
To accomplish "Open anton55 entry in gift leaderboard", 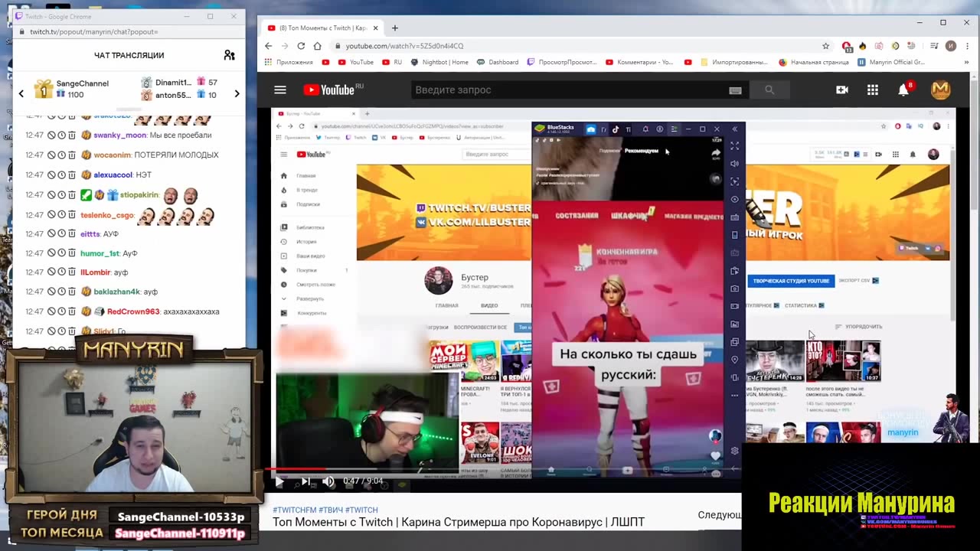I will 173,96.
